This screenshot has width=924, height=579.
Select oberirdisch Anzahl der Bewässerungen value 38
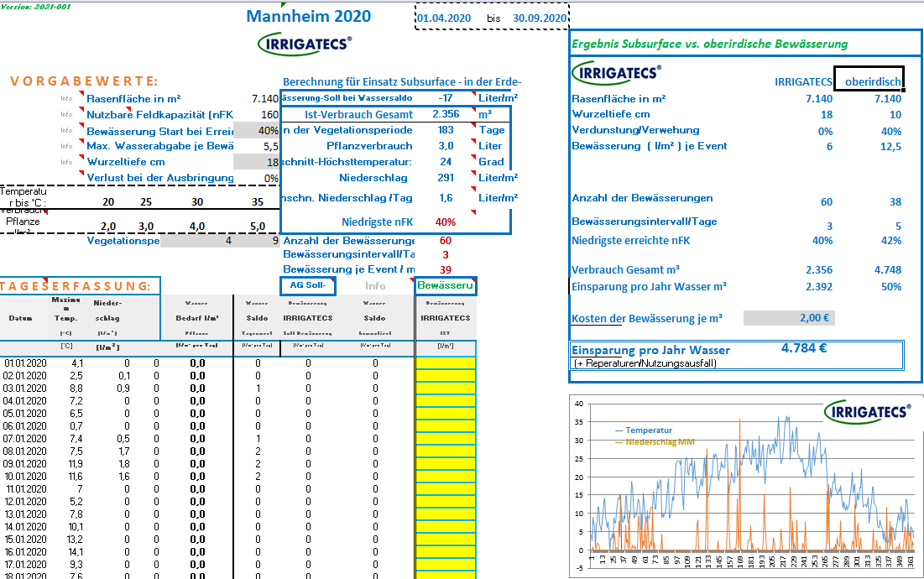coord(895,201)
